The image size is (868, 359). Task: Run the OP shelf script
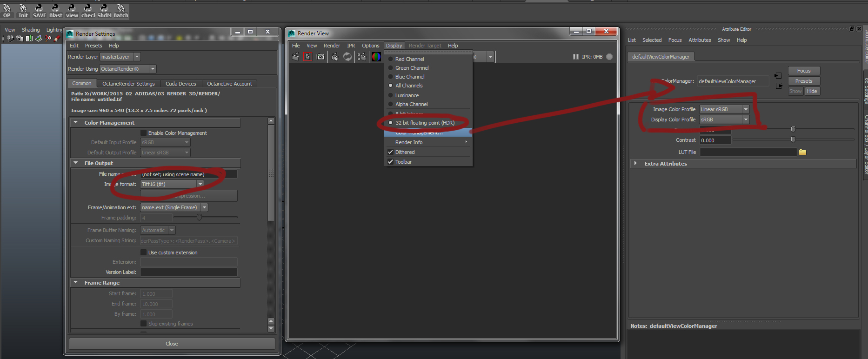(x=7, y=11)
